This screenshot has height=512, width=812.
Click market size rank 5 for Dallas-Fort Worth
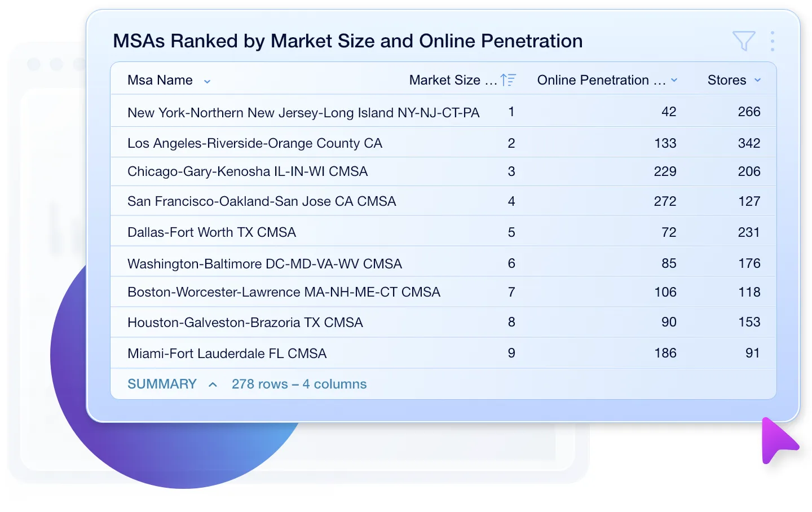click(511, 232)
